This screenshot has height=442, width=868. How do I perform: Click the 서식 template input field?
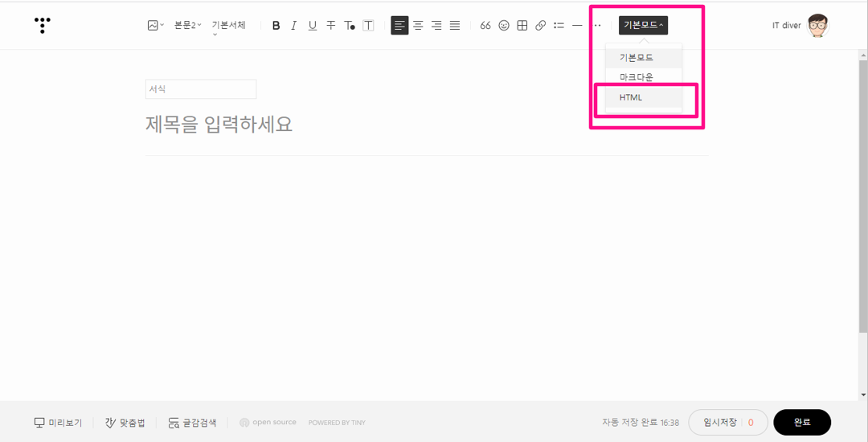(x=201, y=89)
